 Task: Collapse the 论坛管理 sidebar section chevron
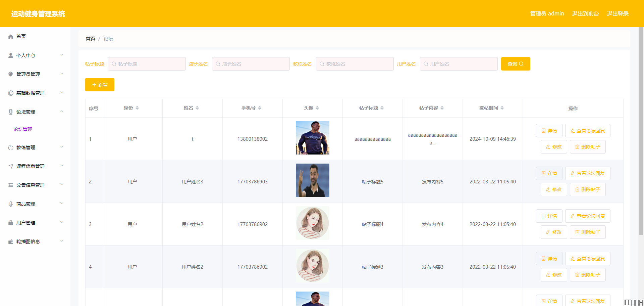pyautogui.click(x=62, y=112)
